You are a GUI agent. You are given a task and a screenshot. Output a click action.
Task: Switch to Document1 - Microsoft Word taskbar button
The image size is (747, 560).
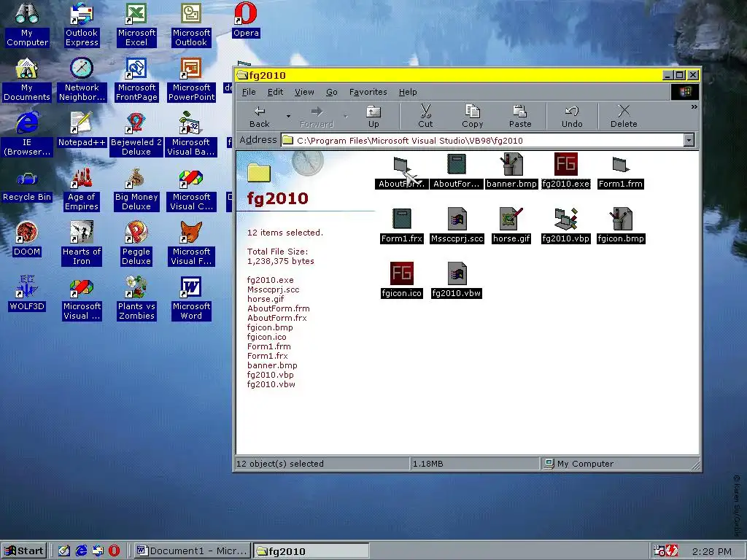tap(192, 551)
